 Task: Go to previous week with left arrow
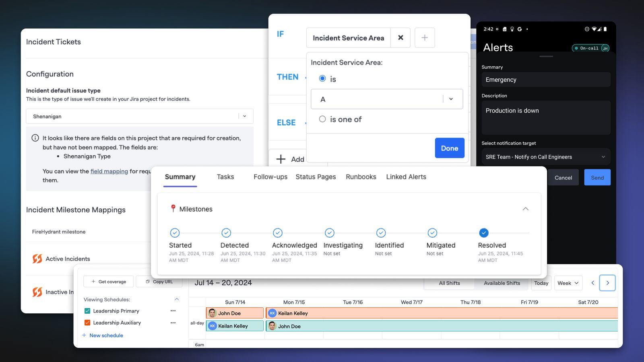click(x=592, y=283)
